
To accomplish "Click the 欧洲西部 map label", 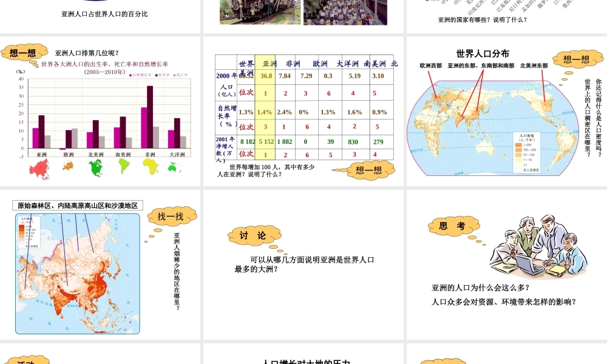I will [430, 66].
